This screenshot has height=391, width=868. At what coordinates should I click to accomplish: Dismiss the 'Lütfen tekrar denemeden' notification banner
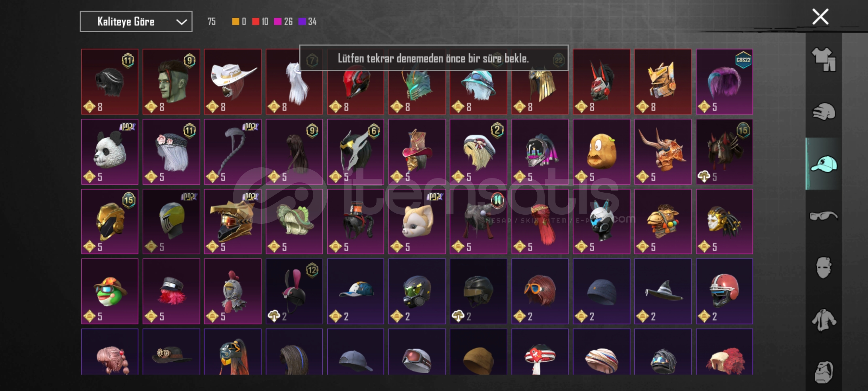click(x=434, y=58)
